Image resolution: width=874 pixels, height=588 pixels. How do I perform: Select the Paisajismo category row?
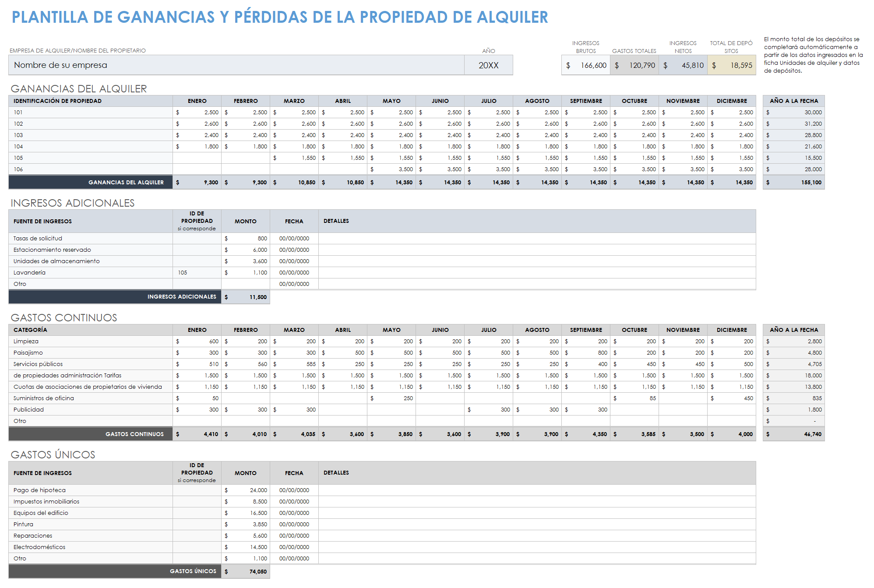(91, 353)
